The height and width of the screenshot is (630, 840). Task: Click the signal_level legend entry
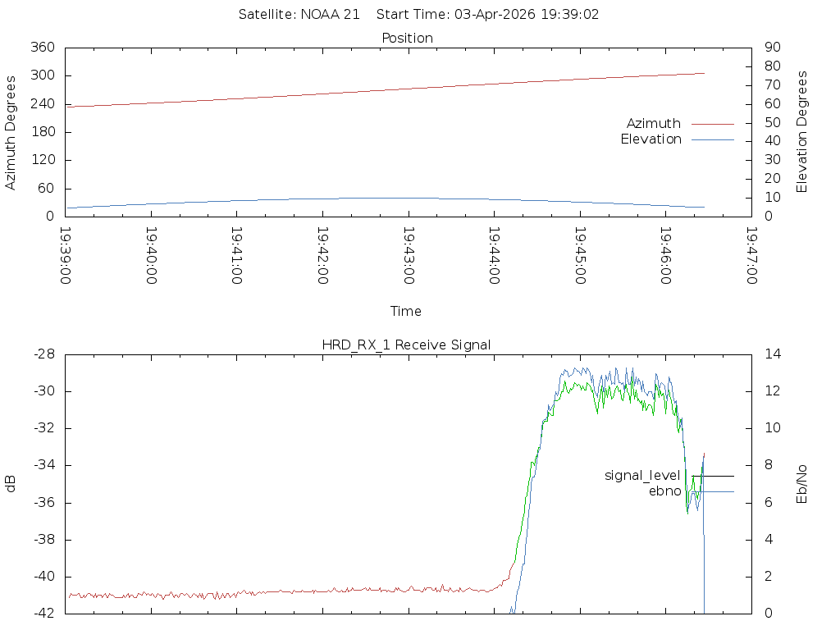point(642,476)
